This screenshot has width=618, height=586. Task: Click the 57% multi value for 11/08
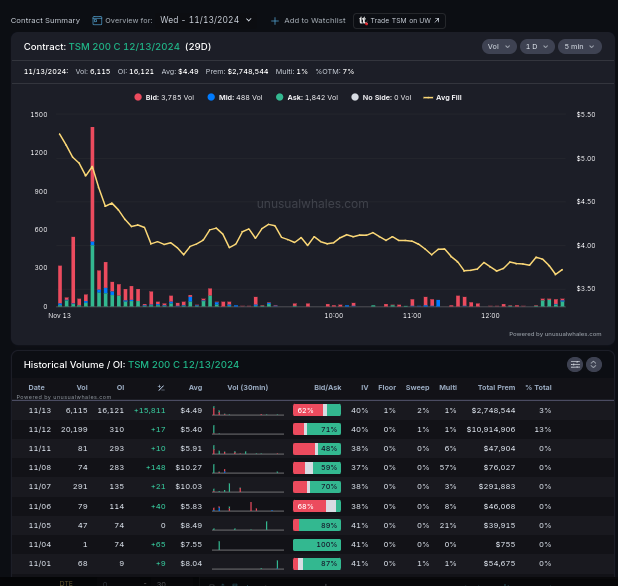pyautogui.click(x=448, y=467)
